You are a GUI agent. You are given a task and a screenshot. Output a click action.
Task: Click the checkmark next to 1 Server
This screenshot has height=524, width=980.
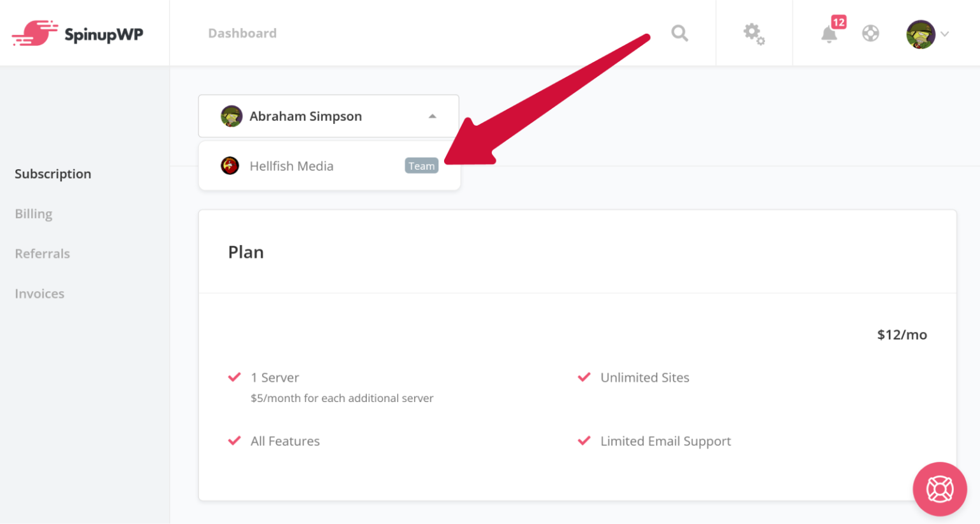(234, 377)
